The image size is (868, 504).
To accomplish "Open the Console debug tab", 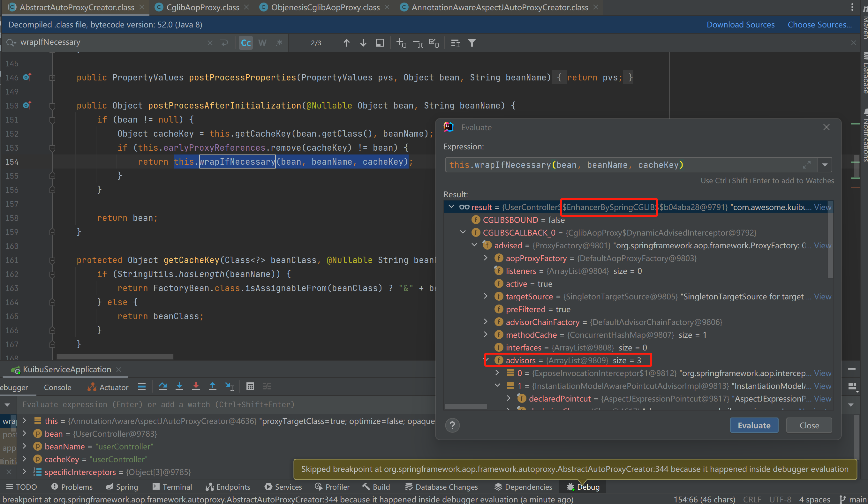I will (57, 387).
